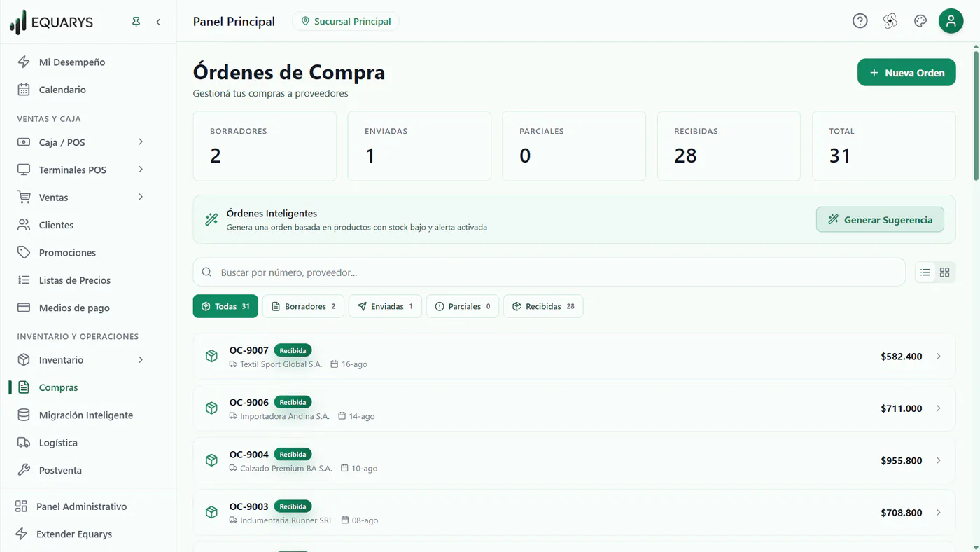Click the Calendario calendar icon
This screenshot has width=980, height=552.
(24, 90)
